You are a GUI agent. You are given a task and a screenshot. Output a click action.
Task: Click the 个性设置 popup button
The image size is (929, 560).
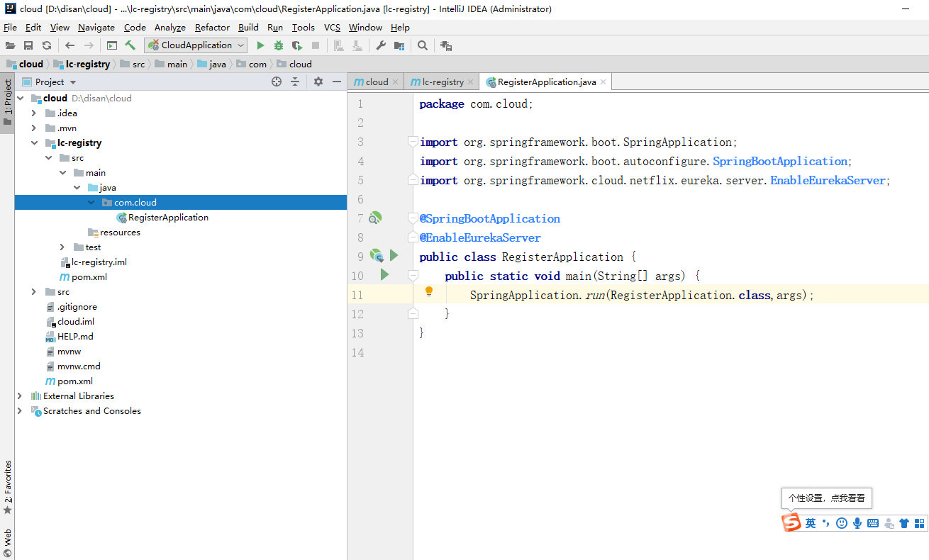click(x=825, y=498)
